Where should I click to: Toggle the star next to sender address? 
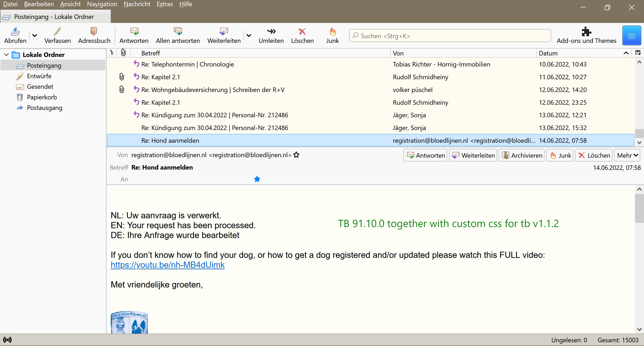(x=296, y=155)
